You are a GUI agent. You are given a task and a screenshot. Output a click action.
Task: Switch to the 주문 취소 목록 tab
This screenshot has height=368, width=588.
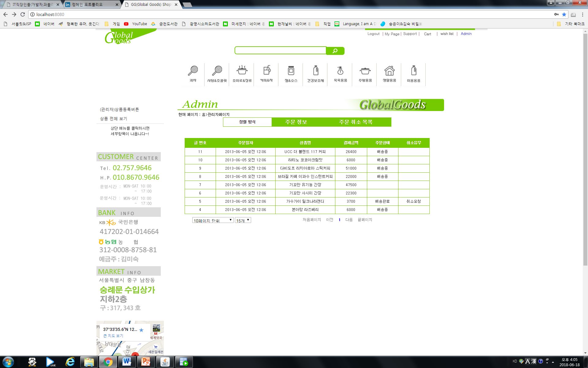[356, 122]
